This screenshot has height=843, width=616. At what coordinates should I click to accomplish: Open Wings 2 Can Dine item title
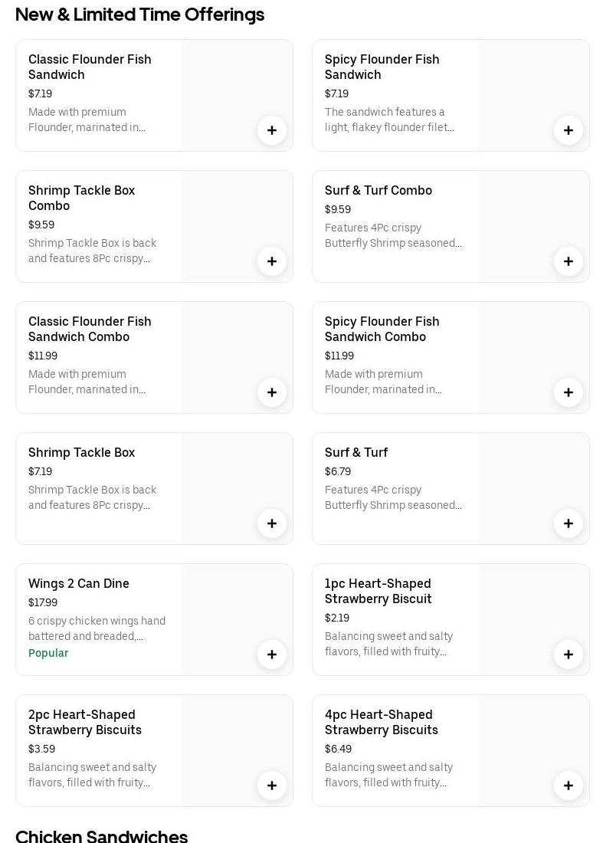point(79,584)
